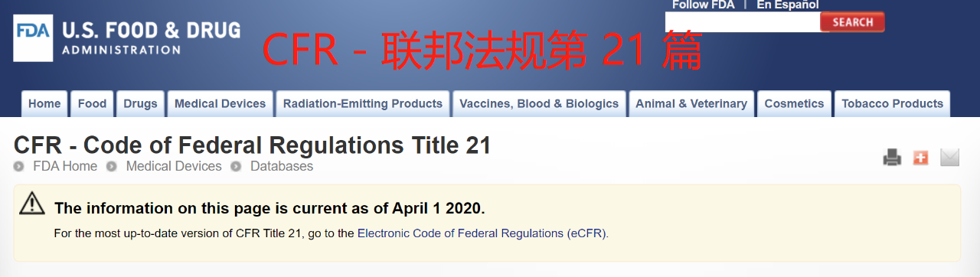This screenshot has height=277, width=980.
Task: Click the red SEARCH button
Action: click(x=852, y=22)
